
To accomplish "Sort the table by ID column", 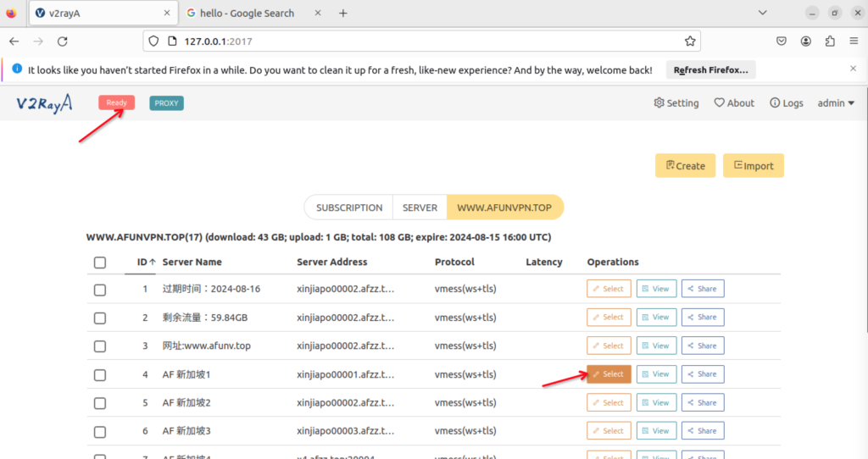I will click(x=146, y=263).
